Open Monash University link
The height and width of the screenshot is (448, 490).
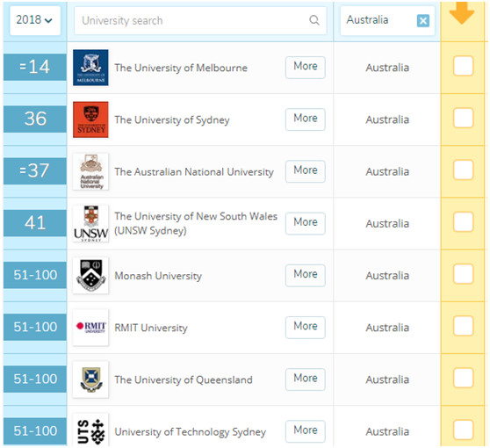click(158, 276)
